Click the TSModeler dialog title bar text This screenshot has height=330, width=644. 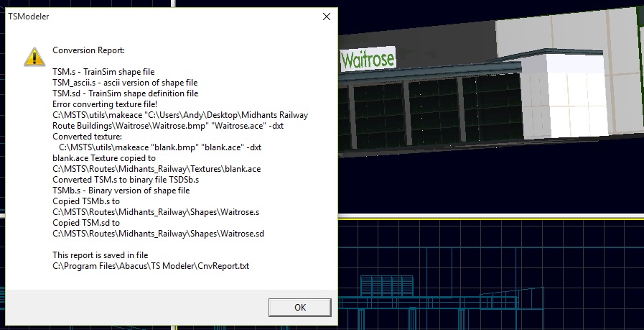tap(29, 17)
